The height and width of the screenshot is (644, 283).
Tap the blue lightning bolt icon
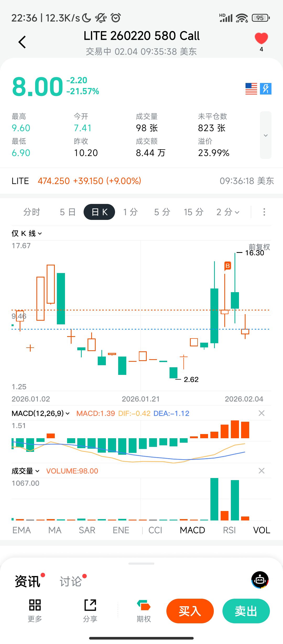click(266, 89)
